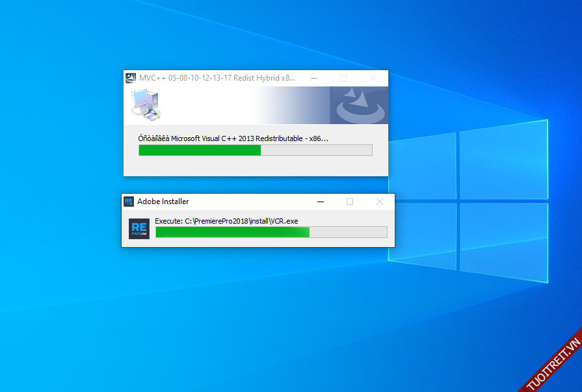Click gray unfilled part of Adobe Installer progress bar
The width and height of the screenshot is (582, 392).
pos(348,232)
